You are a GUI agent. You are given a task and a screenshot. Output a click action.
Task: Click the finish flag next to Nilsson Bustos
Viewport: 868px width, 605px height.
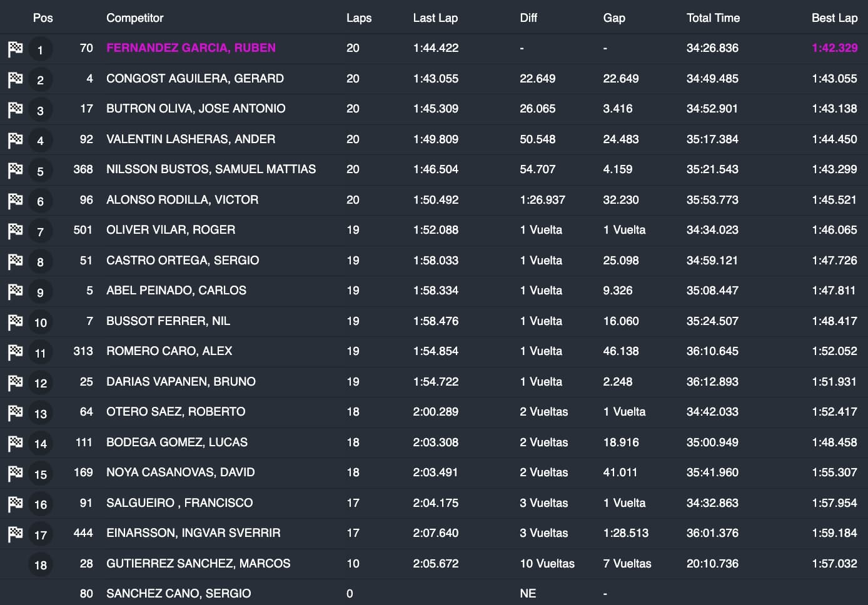(x=15, y=170)
